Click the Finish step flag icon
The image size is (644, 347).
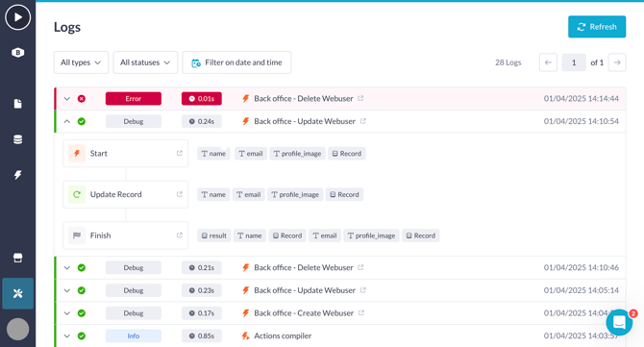pos(77,235)
